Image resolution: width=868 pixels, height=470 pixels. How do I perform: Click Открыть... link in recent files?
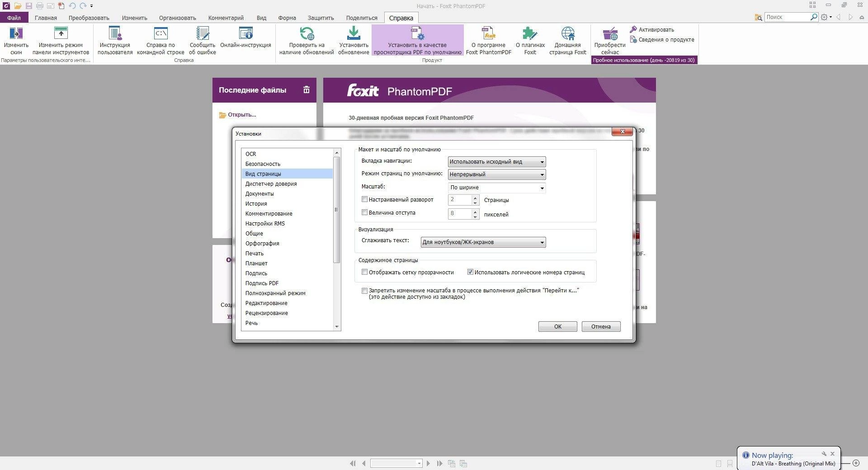(x=242, y=115)
